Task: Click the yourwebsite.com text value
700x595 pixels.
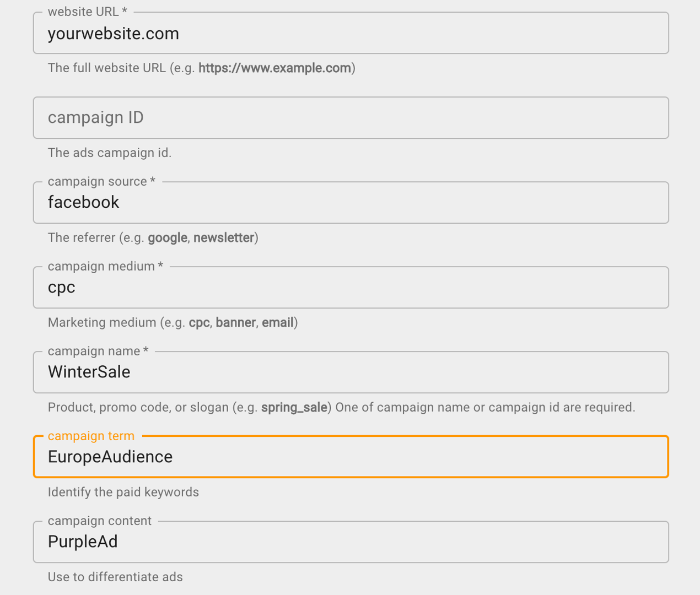Action: click(x=113, y=34)
